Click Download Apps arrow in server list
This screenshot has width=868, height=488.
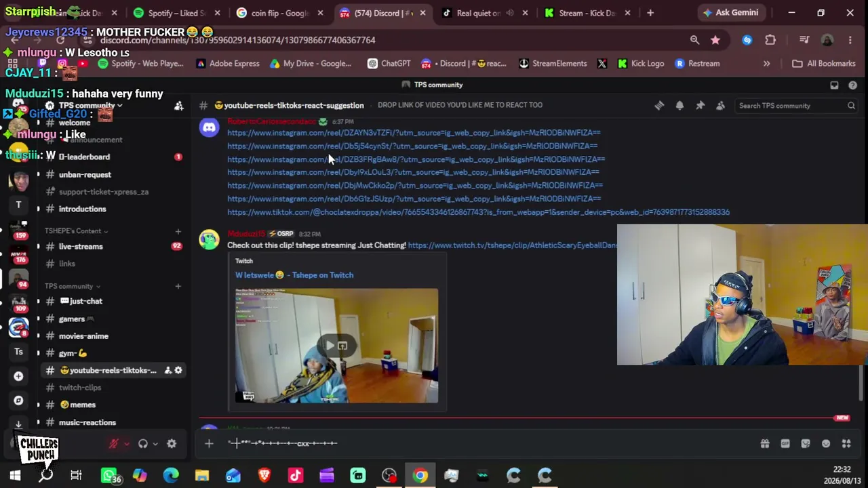[18, 424]
